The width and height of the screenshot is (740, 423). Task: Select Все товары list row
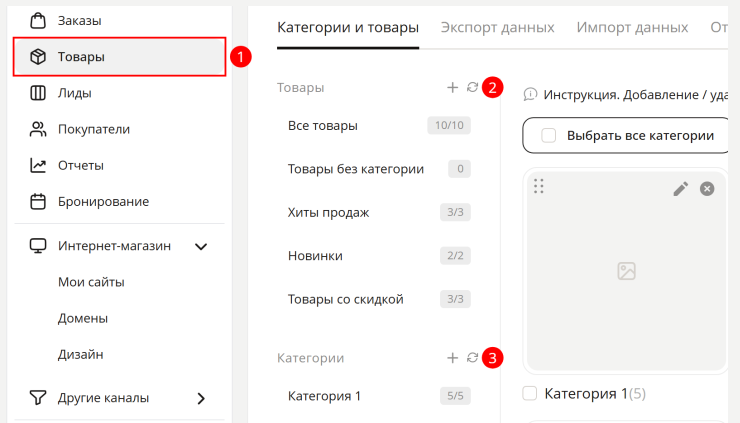pos(379,126)
